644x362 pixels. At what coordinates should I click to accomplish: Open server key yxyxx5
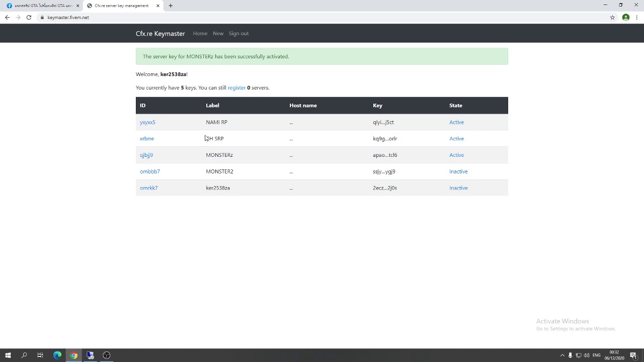coord(147,122)
